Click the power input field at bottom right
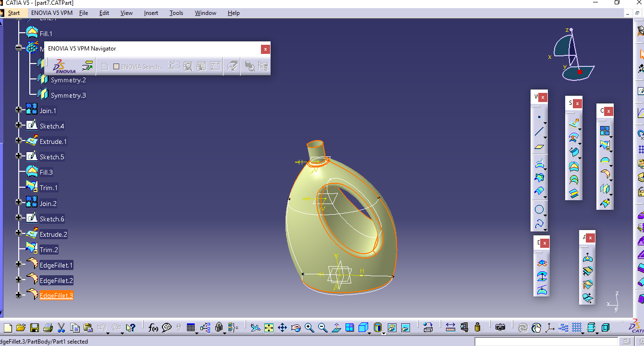The width and height of the screenshot is (644, 346). tap(547, 342)
